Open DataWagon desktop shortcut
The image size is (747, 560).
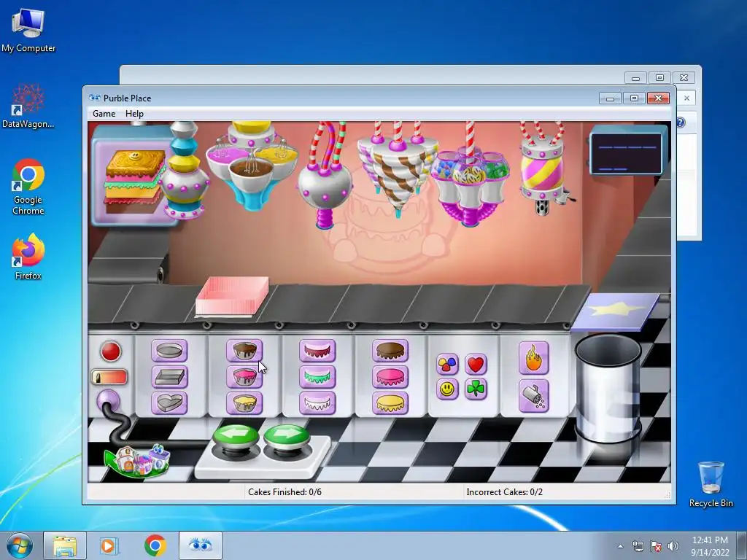(x=28, y=106)
